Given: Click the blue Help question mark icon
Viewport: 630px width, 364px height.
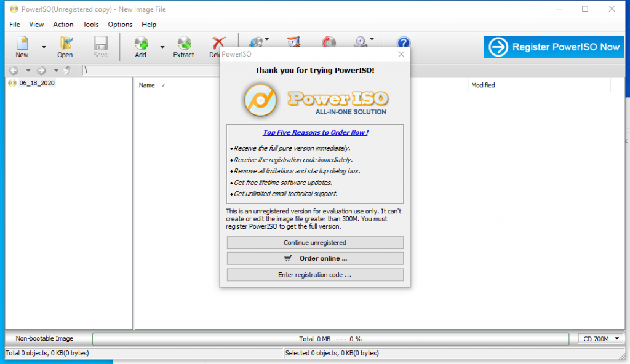Looking at the screenshot, I should (x=404, y=42).
